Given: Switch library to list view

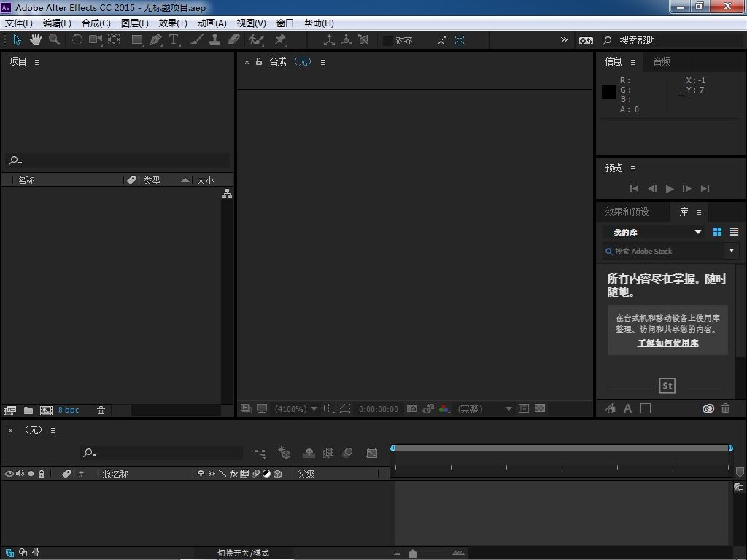Looking at the screenshot, I should click(x=734, y=231).
